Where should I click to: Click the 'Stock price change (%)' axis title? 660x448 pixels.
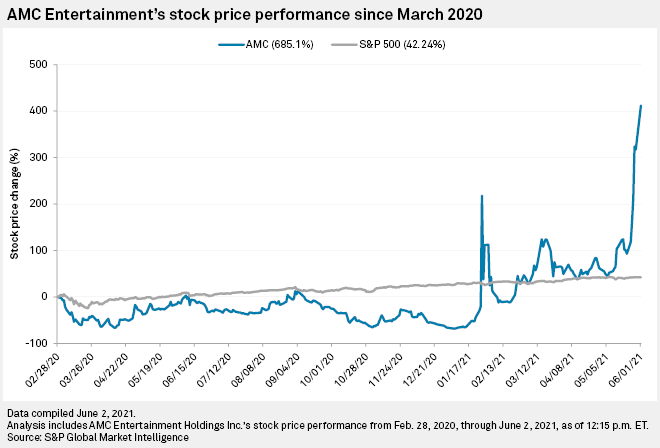[15, 203]
